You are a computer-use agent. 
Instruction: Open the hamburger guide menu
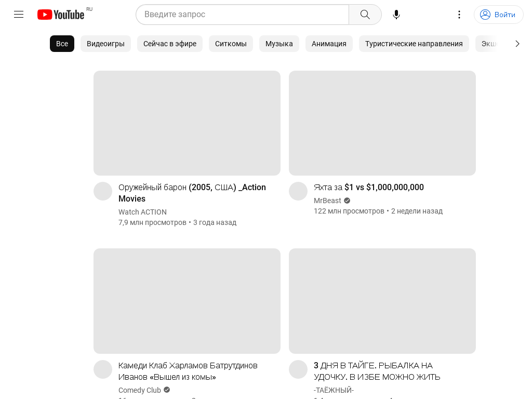[x=19, y=14]
